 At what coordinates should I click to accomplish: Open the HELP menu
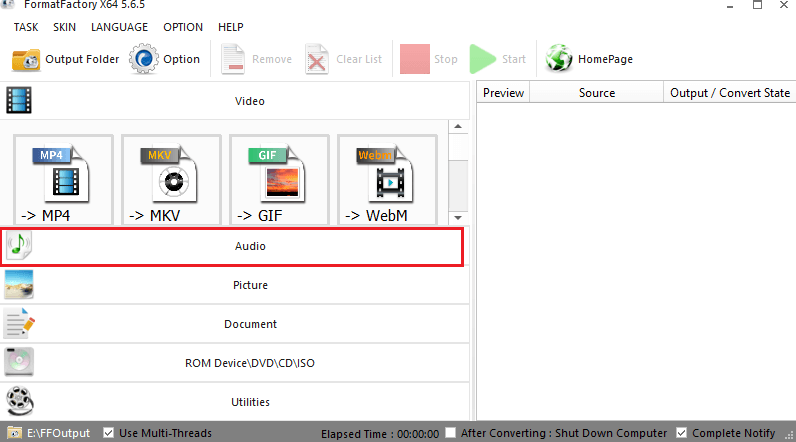click(x=230, y=27)
